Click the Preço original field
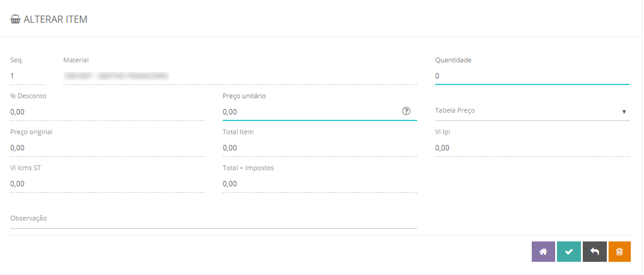 point(107,148)
